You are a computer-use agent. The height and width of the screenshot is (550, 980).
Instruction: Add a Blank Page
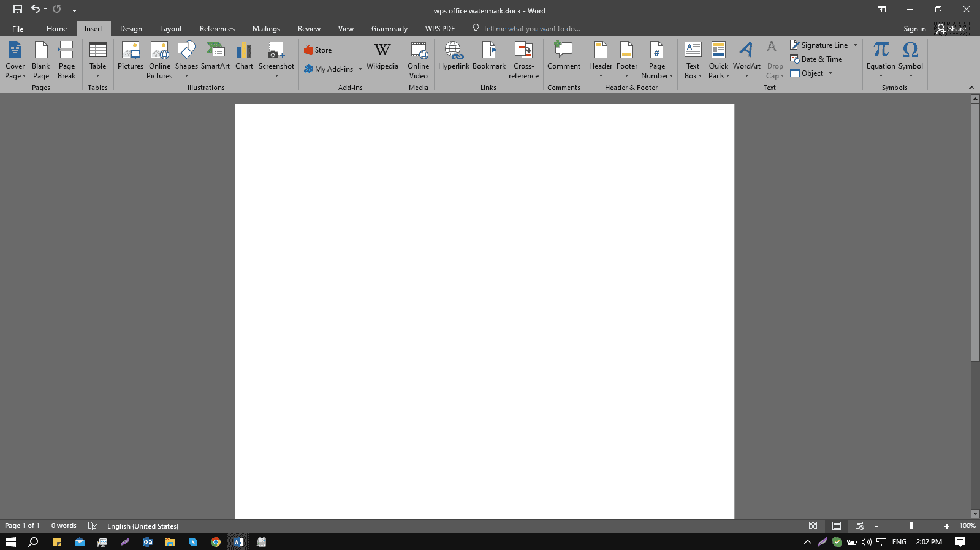click(41, 60)
